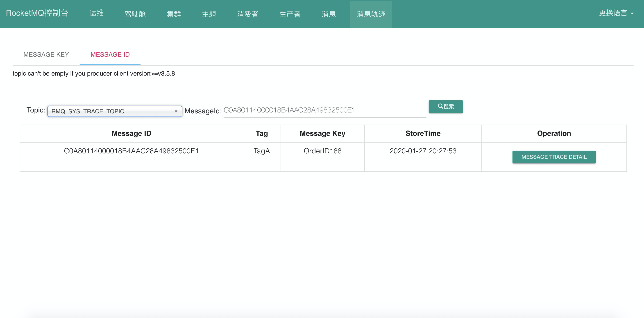Screen dimensions: 644x318
Task: Select the 消息轨迹 message trace menu
Action: pyautogui.click(x=371, y=14)
